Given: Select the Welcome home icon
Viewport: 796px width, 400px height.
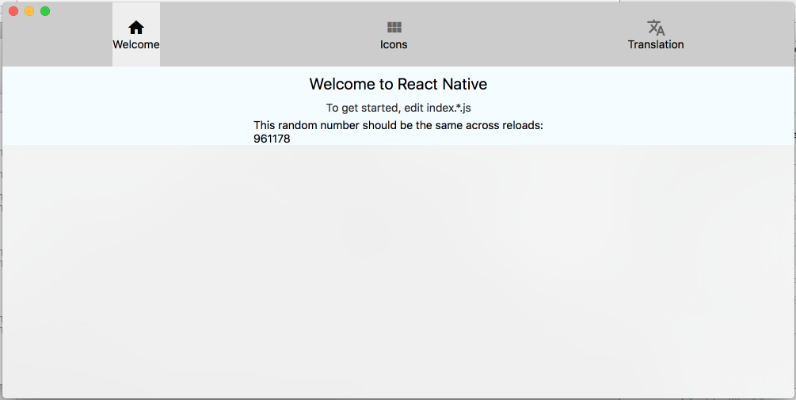Looking at the screenshot, I should click(x=136, y=27).
